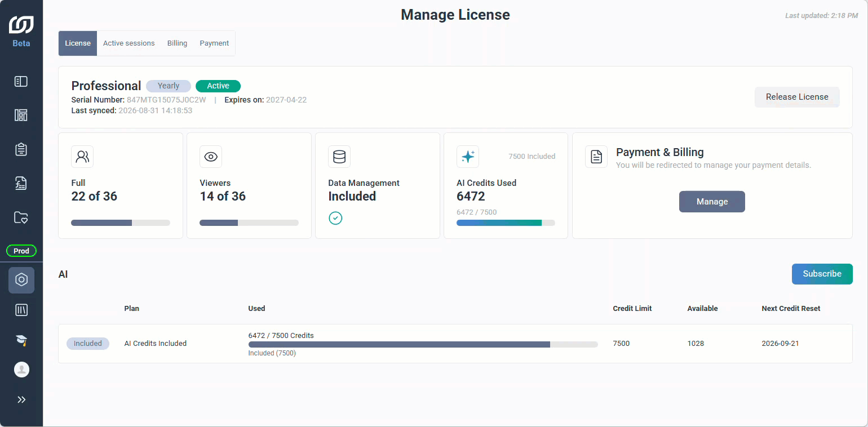Image resolution: width=868 pixels, height=427 pixels.
Task: Open the dashboard grid icon in sidebar
Action: (21, 115)
